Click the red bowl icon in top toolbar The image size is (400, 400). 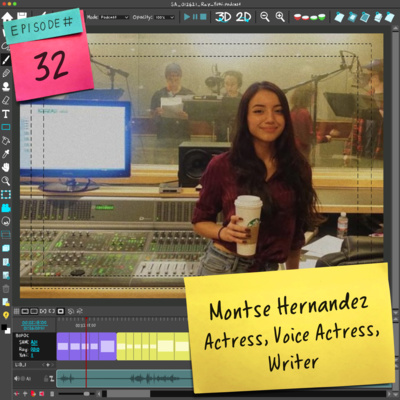click(297, 17)
